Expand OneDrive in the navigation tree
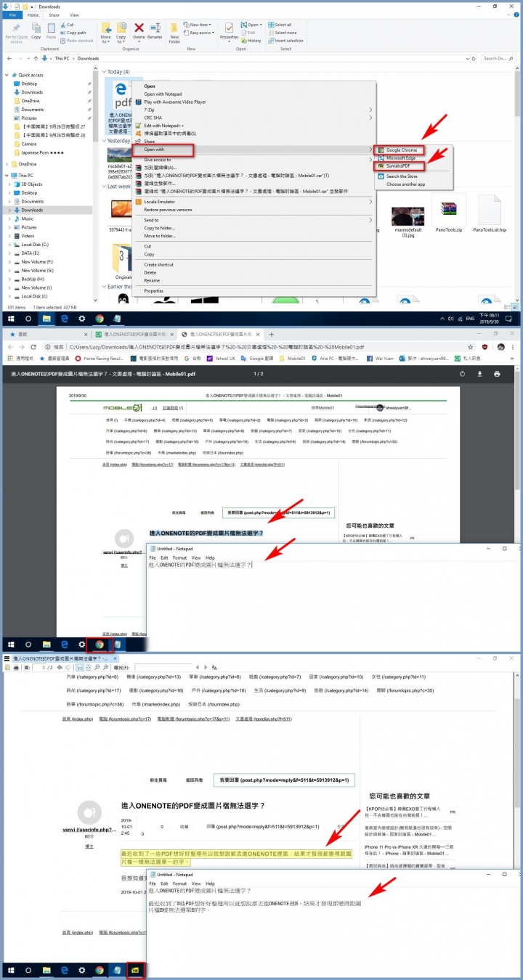Screen dimensions: 523x980 pos(5,164)
